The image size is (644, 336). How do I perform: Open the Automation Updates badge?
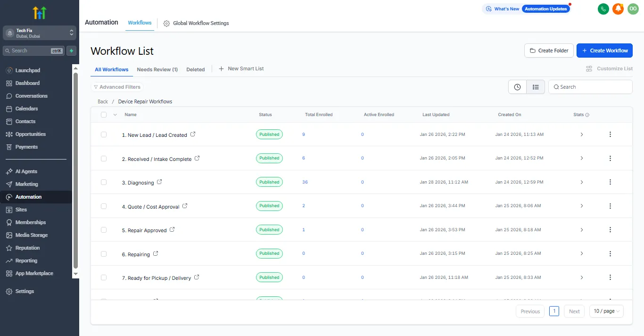(546, 9)
